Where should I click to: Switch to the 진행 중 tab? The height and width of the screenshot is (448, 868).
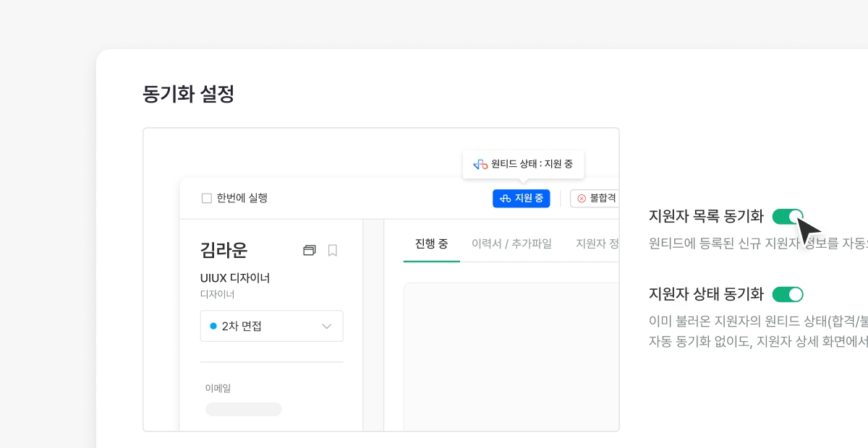431,244
